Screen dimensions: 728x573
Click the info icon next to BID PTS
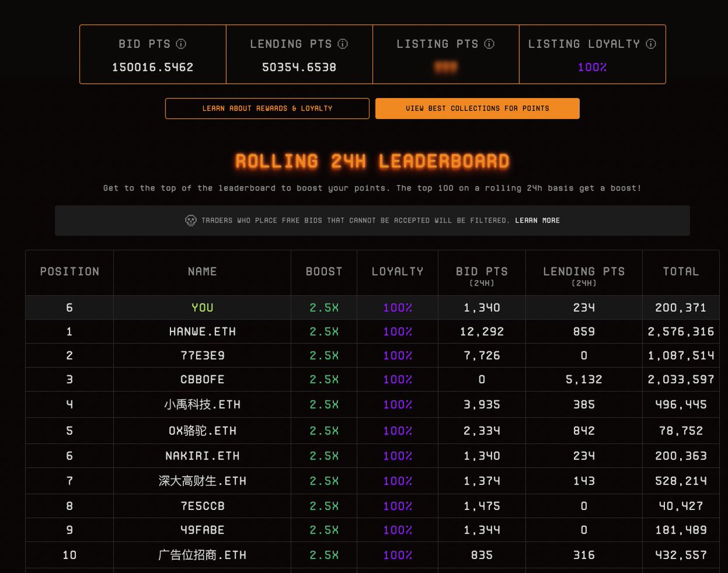pyautogui.click(x=181, y=43)
